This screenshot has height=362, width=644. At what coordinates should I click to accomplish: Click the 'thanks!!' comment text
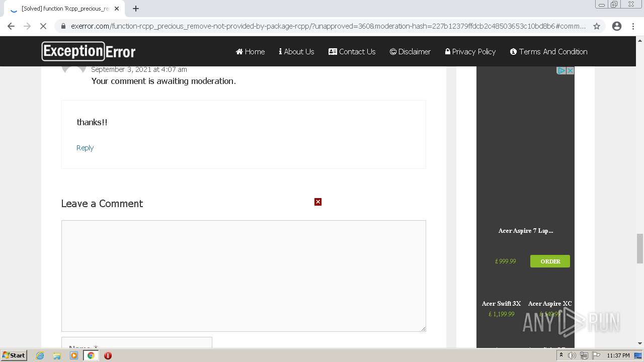tap(92, 122)
